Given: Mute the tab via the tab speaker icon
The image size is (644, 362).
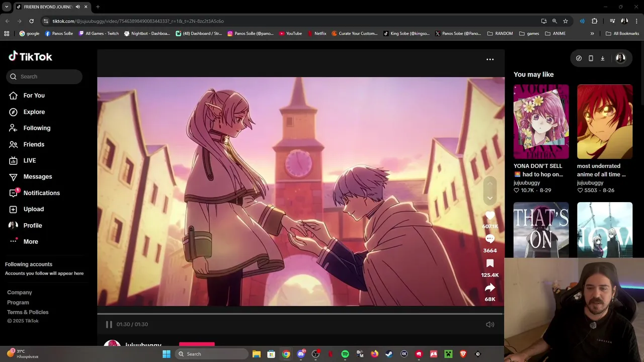Looking at the screenshot, I should [x=77, y=7].
